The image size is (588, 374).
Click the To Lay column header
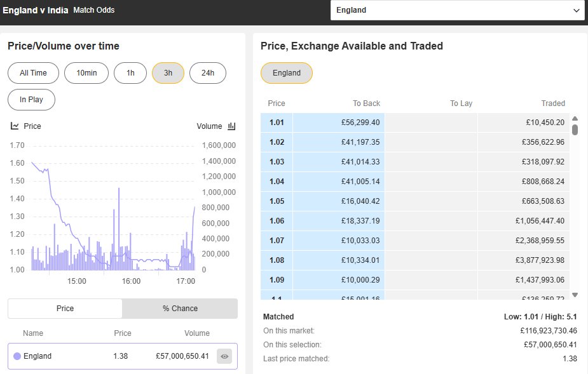click(462, 104)
